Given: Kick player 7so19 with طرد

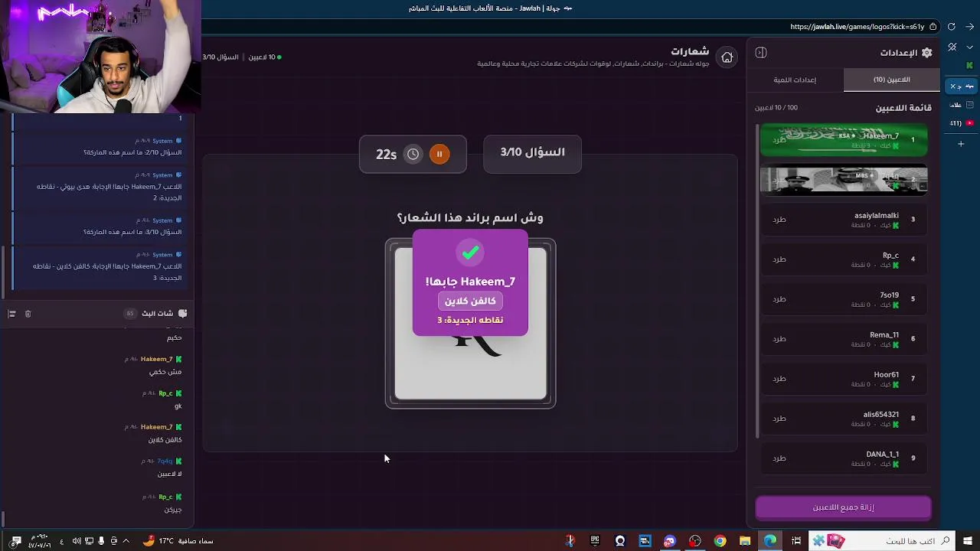Looking at the screenshot, I should [779, 299].
